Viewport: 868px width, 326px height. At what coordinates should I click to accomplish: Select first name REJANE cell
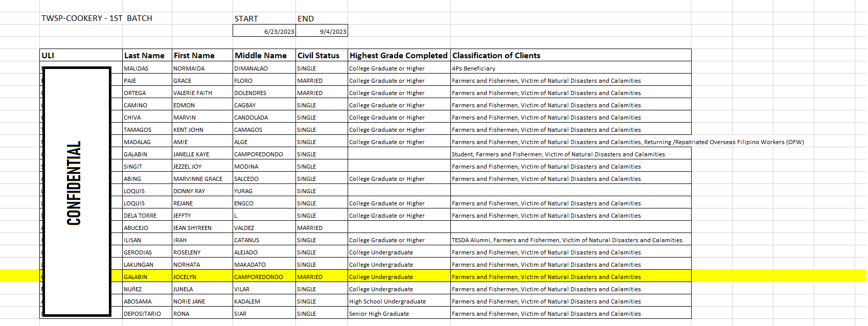click(x=202, y=202)
